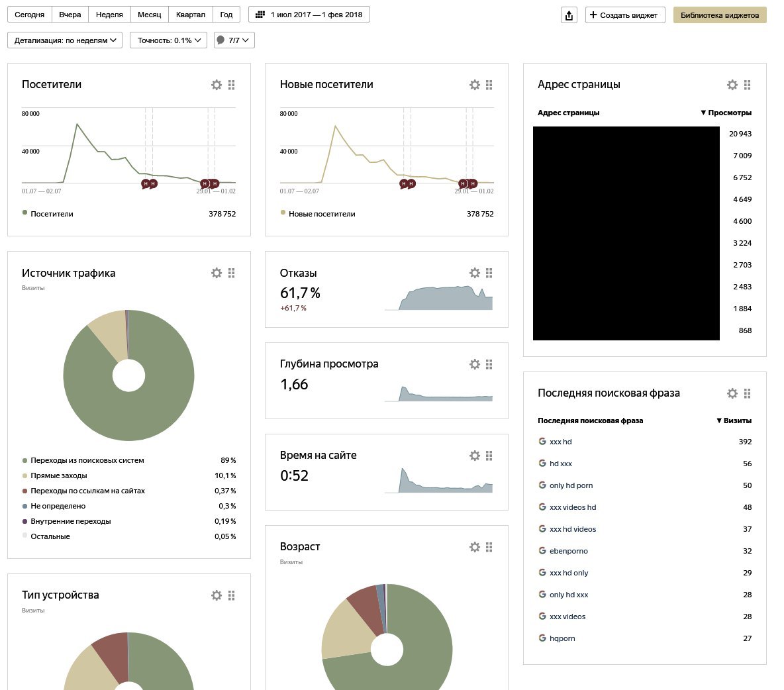
Task: Click the Отказы sparkline chart
Action: pyautogui.click(x=438, y=298)
